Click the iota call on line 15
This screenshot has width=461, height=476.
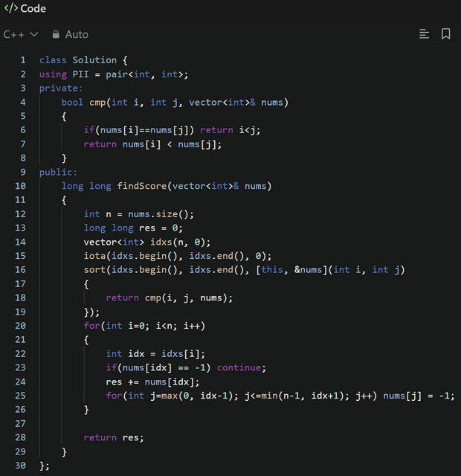(x=94, y=256)
